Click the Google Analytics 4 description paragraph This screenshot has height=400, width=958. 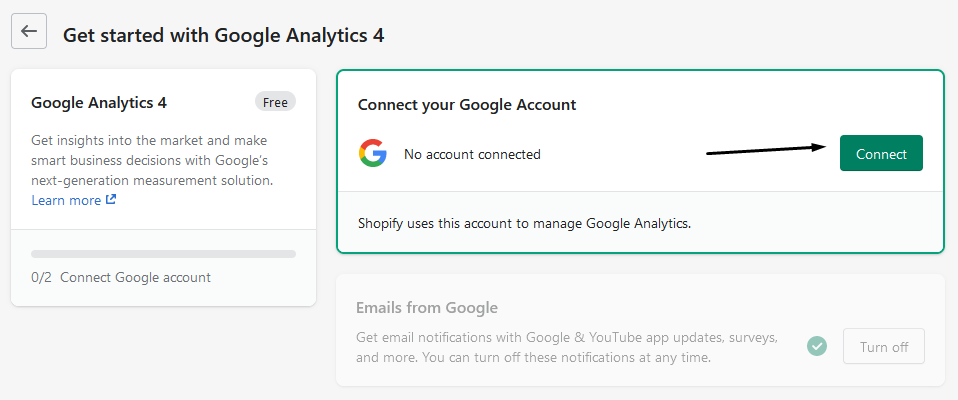[151, 160]
